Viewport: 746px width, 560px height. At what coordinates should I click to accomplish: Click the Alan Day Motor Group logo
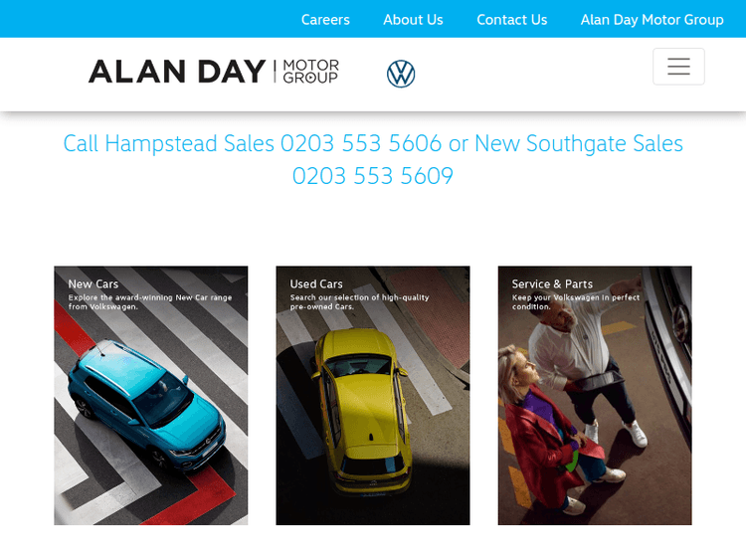coord(214,72)
